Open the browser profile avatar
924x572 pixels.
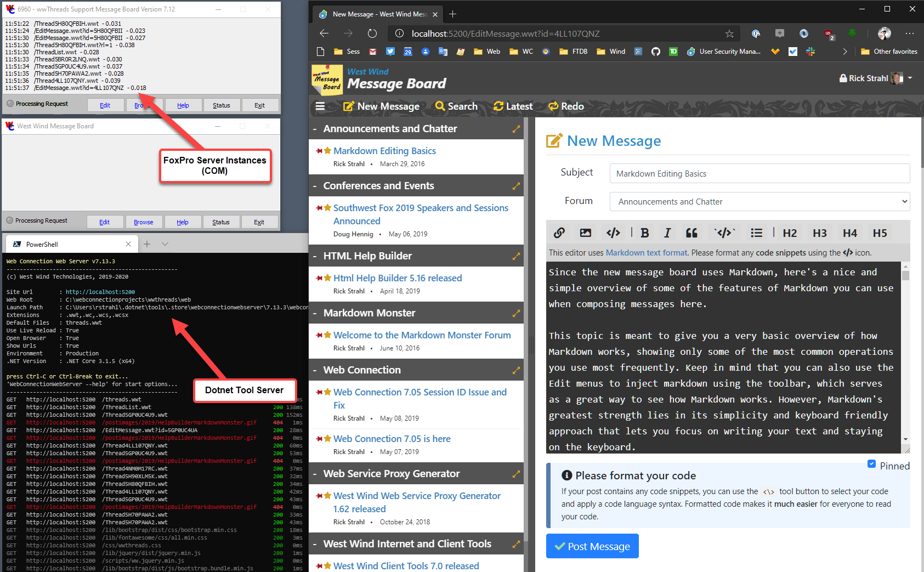885,33
